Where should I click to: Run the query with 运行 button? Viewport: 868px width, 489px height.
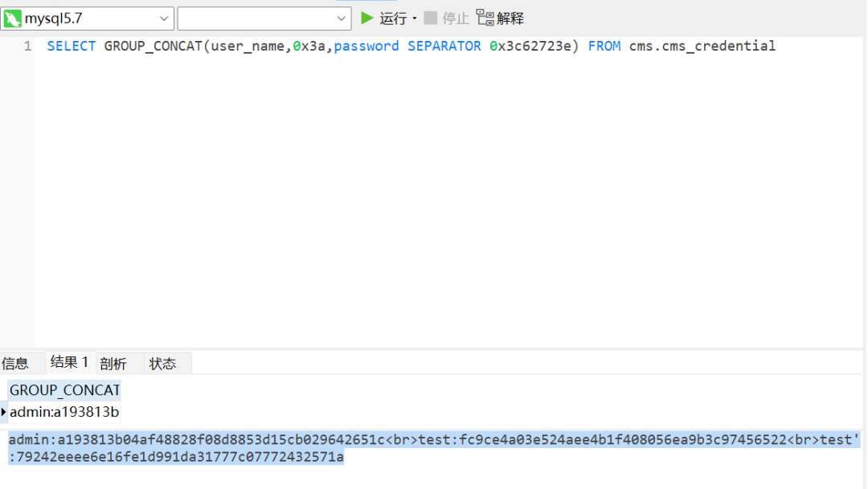tap(393, 18)
